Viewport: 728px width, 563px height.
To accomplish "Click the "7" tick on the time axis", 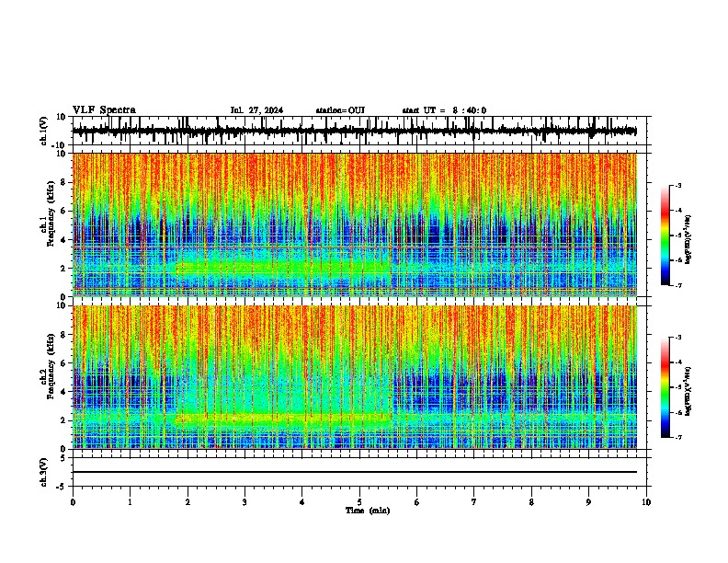I will click(474, 502).
